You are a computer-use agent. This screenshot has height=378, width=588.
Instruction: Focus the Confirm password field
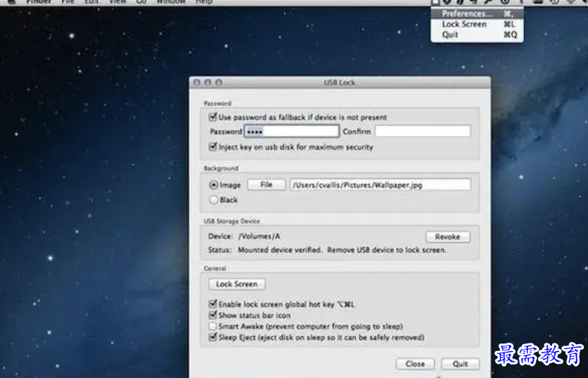pyautogui.click(x=423, y=131)
